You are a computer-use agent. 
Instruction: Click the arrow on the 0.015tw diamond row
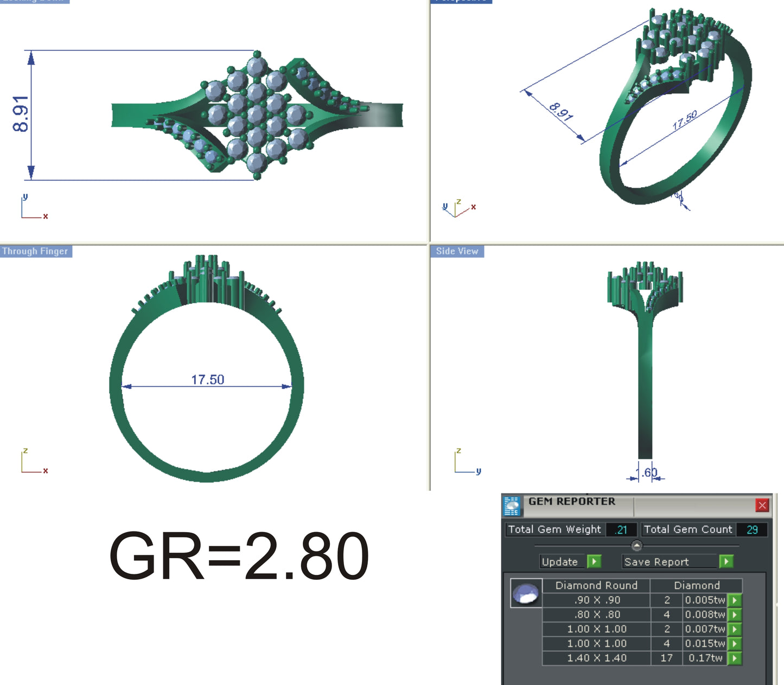[734, 644]
